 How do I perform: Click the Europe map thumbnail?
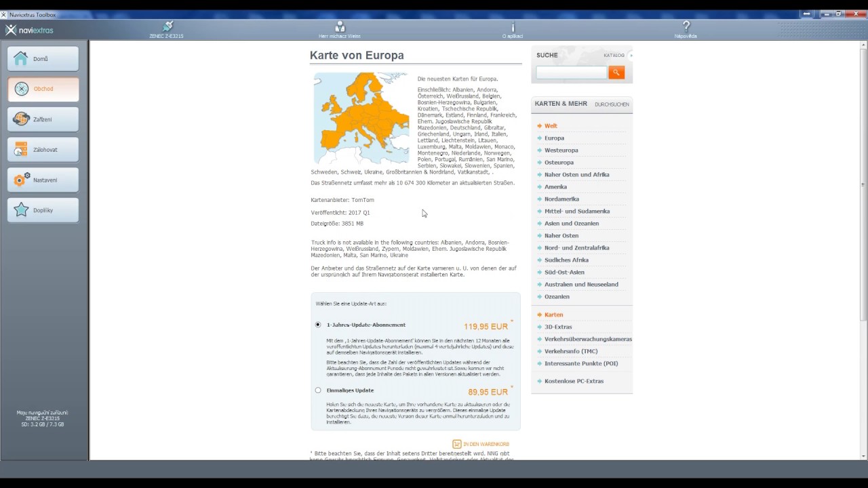(x=361, y=119)
